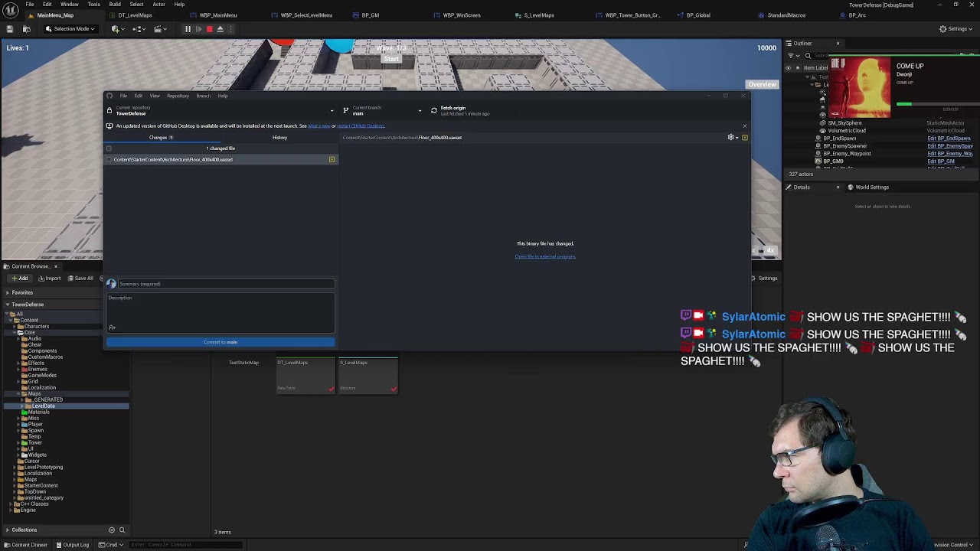Open the Selection Mode dropdown
This screenshot has height=551, width=980.
70,29
